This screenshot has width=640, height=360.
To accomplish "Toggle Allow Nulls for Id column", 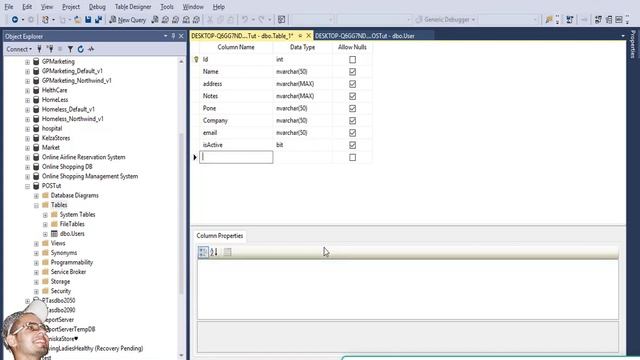I will pos(352,60).
